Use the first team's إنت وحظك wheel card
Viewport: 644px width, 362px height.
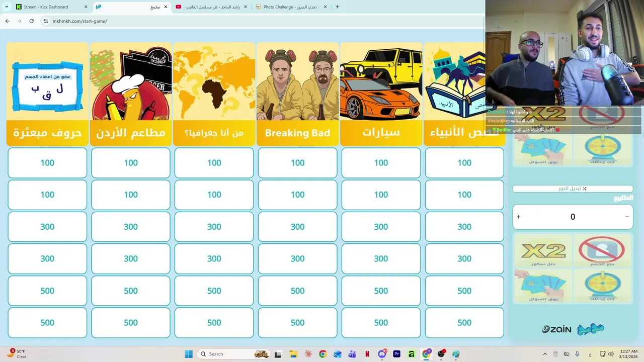point(602,150)
